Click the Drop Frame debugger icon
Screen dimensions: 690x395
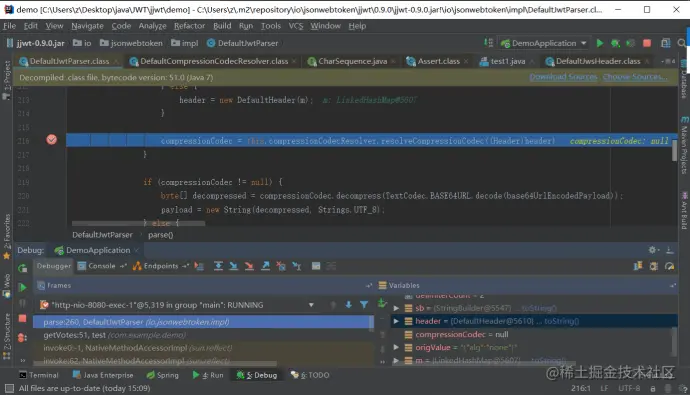tap(281, 266)
